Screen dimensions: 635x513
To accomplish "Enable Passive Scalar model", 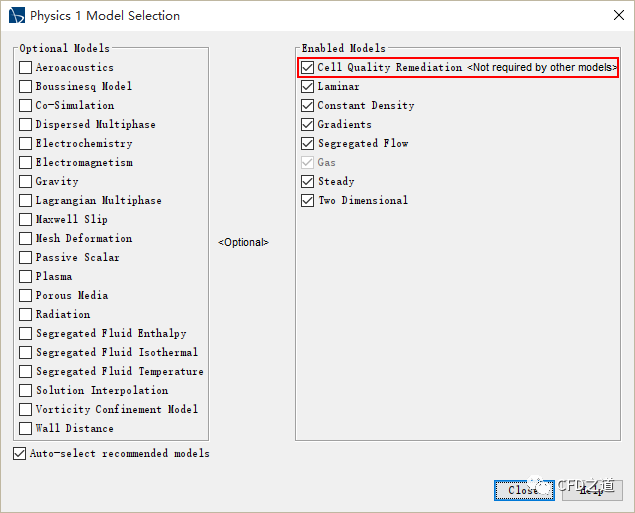I will pos(26,258).
